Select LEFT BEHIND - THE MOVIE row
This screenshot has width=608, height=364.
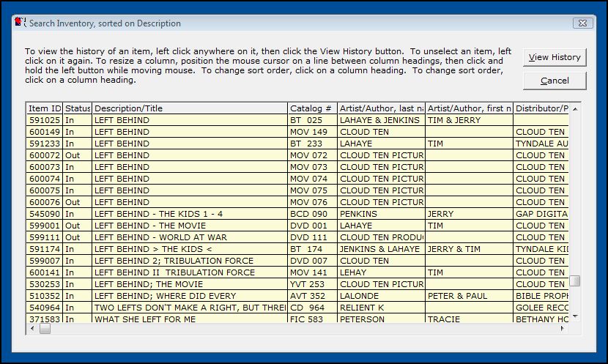[x=297, y=226]
